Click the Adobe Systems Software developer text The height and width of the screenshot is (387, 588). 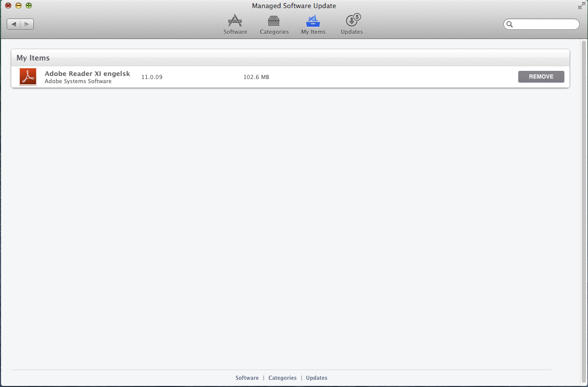[x=78, y=81]
